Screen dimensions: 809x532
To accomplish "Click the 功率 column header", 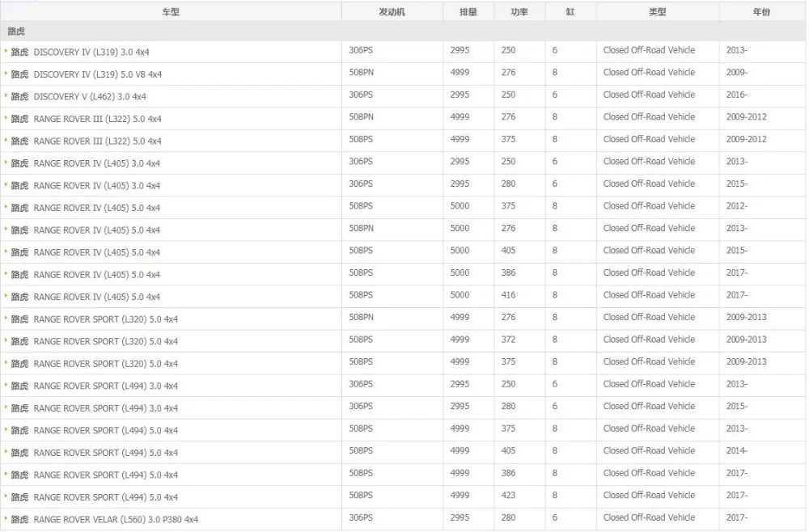I will point(519,12).
